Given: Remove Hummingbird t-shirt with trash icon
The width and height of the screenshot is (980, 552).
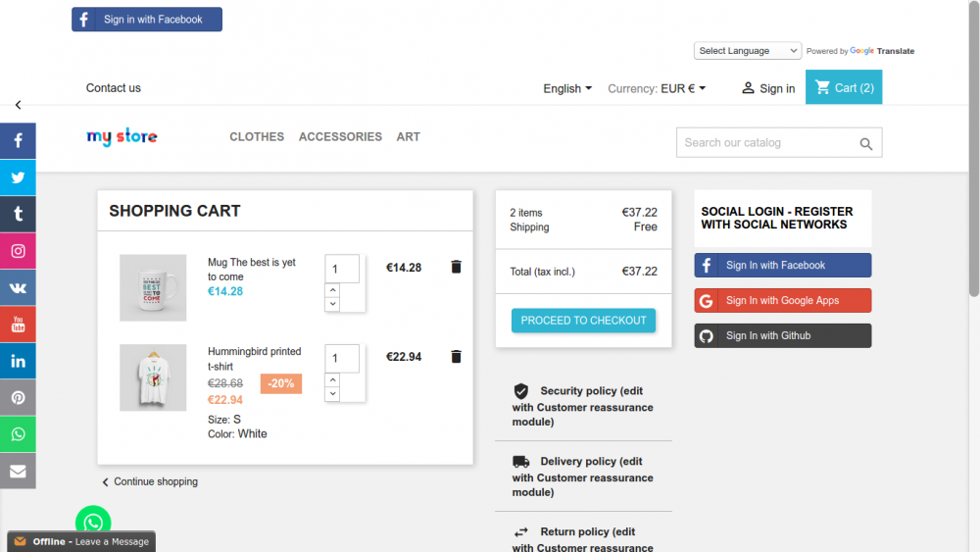Looking at the screenshot, I should pyautogui.click(x=456, y=357).
